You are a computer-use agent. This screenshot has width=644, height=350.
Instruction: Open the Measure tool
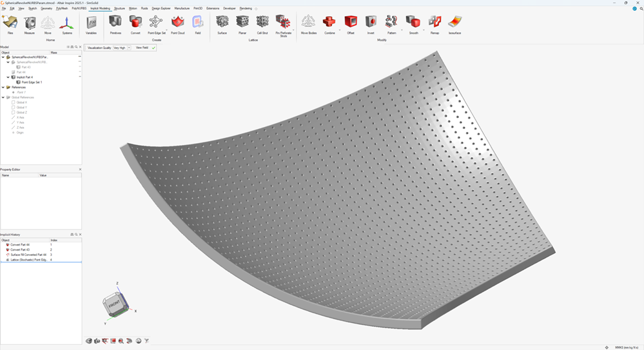(30, 23)
